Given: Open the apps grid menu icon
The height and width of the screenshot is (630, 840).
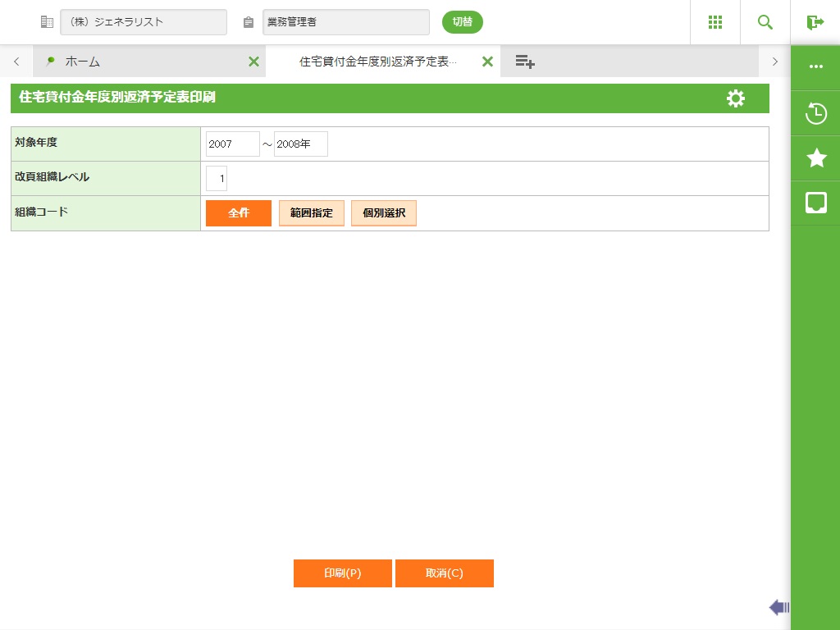Looking at the screenshot, I should (715, 22).
